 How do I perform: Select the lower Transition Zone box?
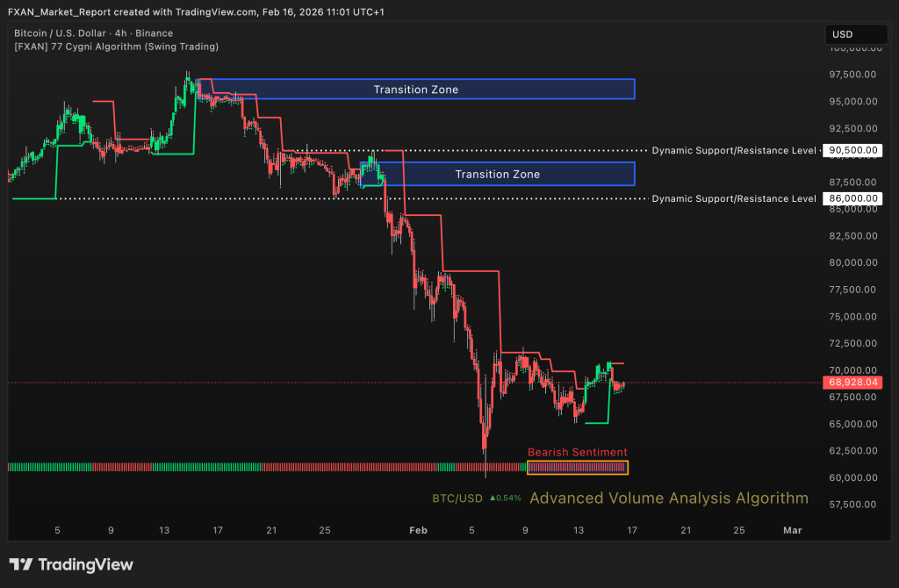(497, 174)
